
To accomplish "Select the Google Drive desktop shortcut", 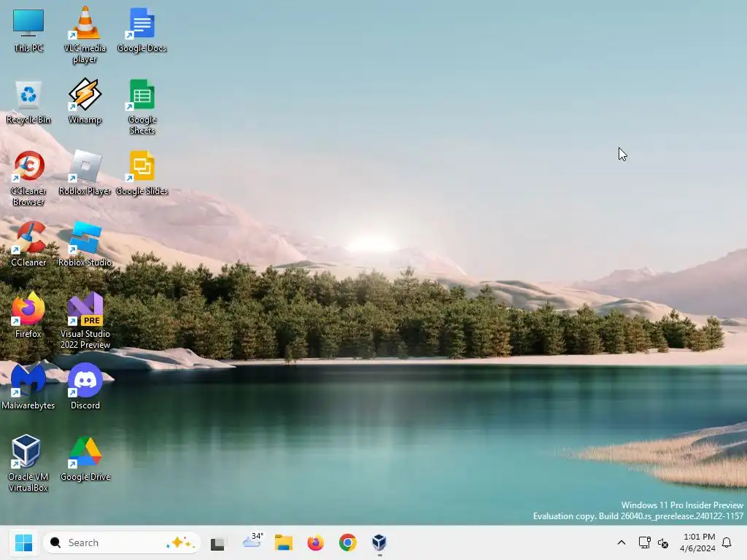I will pos(85,459).
